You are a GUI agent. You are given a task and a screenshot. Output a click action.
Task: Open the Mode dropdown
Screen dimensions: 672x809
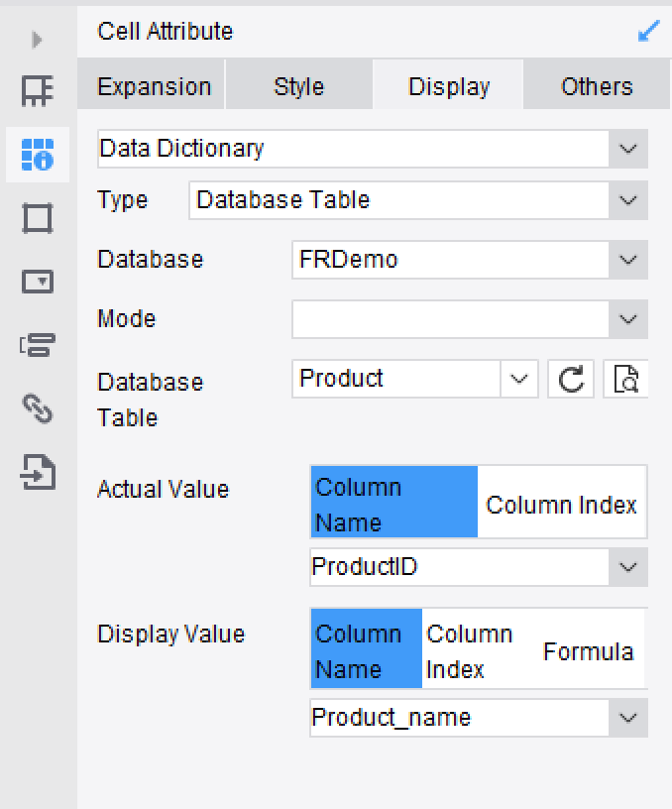626,319
